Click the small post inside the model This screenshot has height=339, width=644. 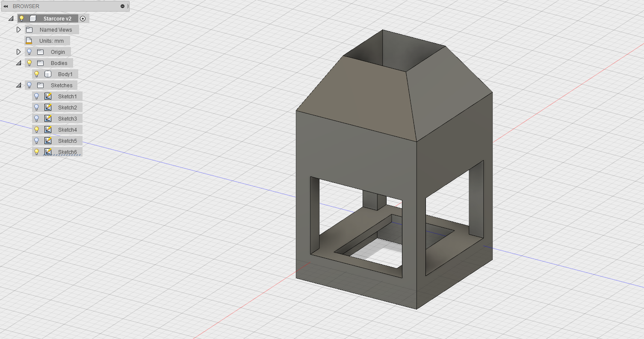pos(374,200)
